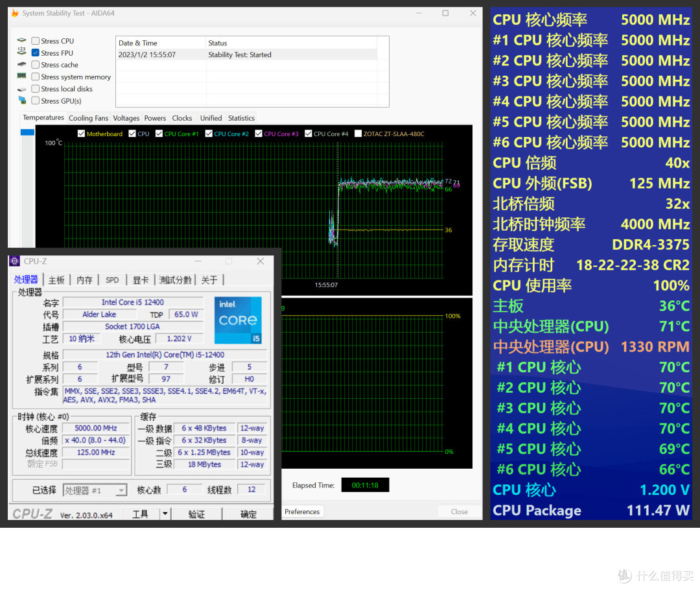700x590 pixels.
Task: Click the 名字 field Intel Core i5 12400
Action: (133, 302)
